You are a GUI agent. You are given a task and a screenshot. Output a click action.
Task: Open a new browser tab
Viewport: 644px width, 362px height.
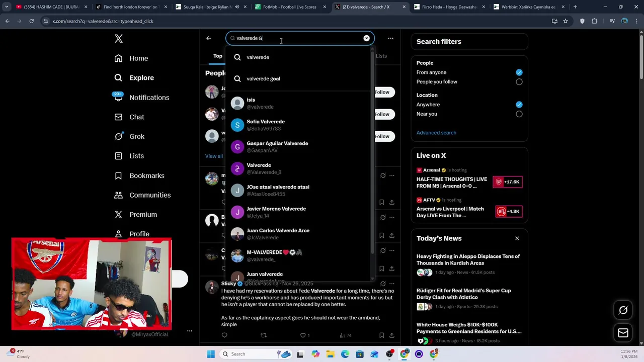[x=575, y=7]
